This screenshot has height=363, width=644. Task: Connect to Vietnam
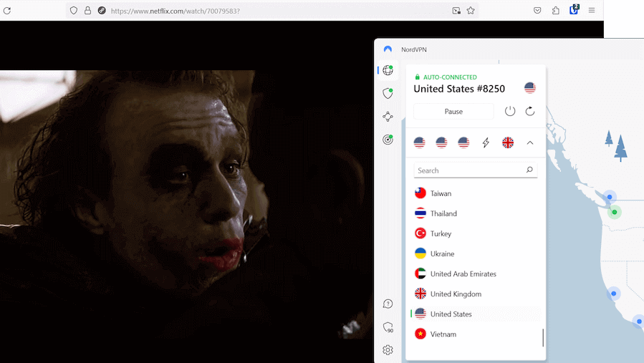pyautogui.click(x=476, y=334)
